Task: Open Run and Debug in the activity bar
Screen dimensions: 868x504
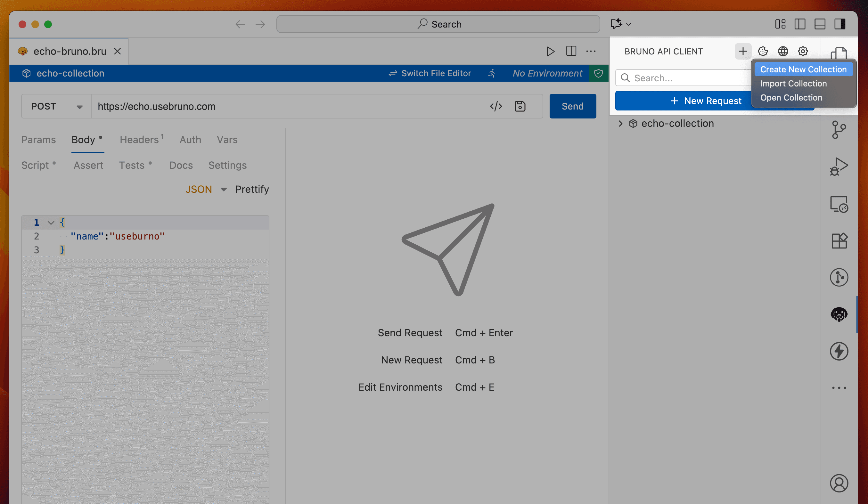Action: (839, 166)
